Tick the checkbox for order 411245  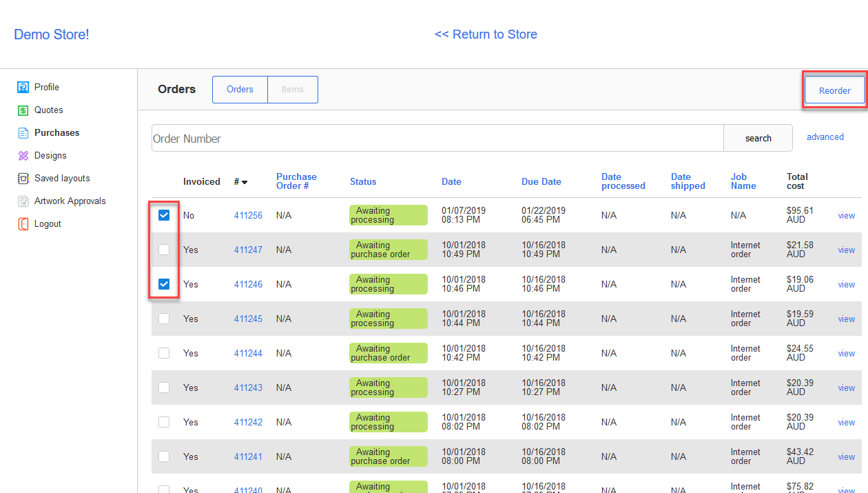[x=164, y=319]
